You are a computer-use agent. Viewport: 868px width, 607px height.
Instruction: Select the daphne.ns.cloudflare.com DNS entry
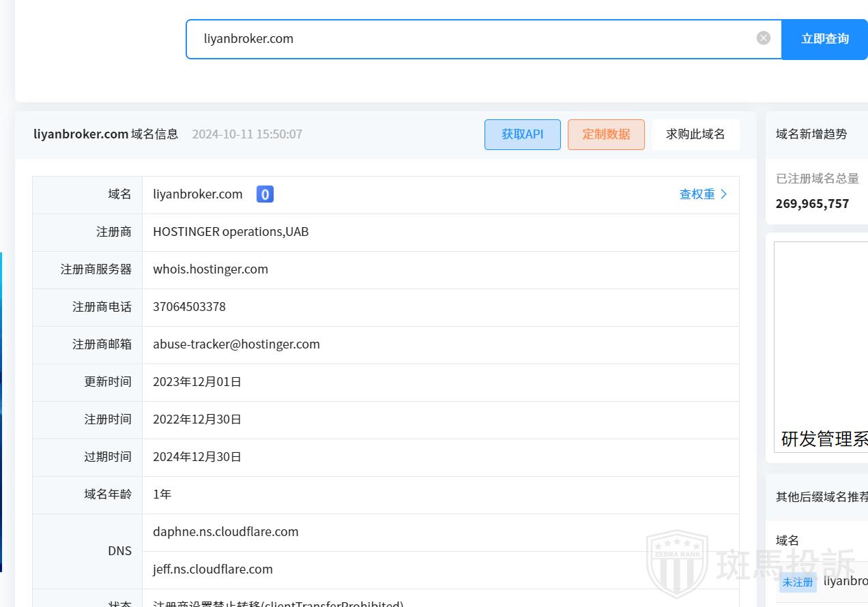225,532
